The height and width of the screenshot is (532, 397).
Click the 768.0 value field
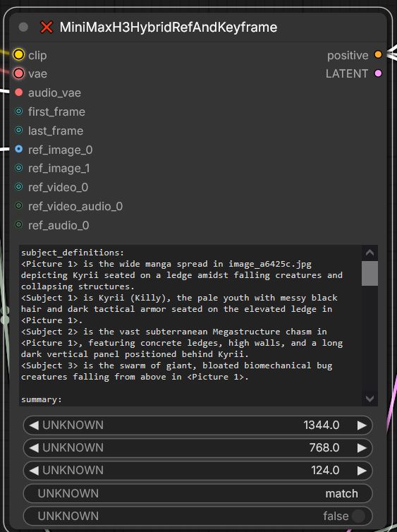point(197,448)
